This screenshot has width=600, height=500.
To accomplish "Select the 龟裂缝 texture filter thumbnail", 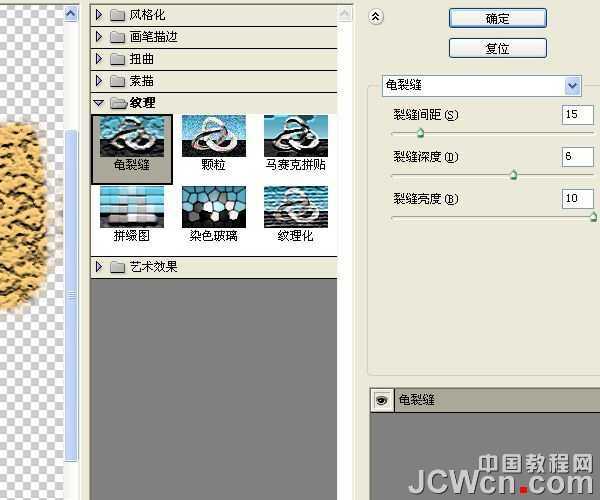I will point(132,139).
